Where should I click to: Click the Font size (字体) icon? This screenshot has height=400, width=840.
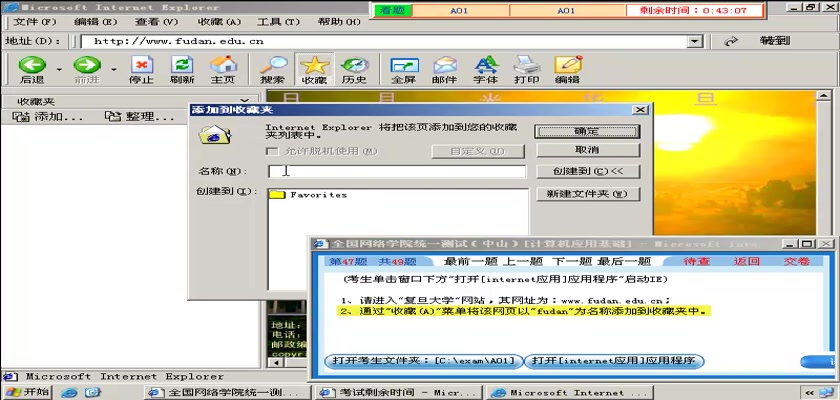[486, 70]
